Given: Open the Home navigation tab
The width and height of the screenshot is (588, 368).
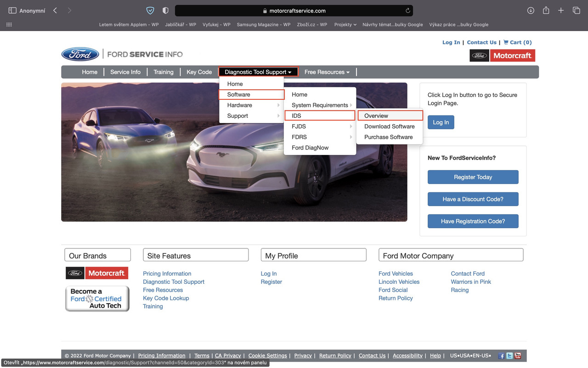Looking at the screenshot, I should [90, 72].
